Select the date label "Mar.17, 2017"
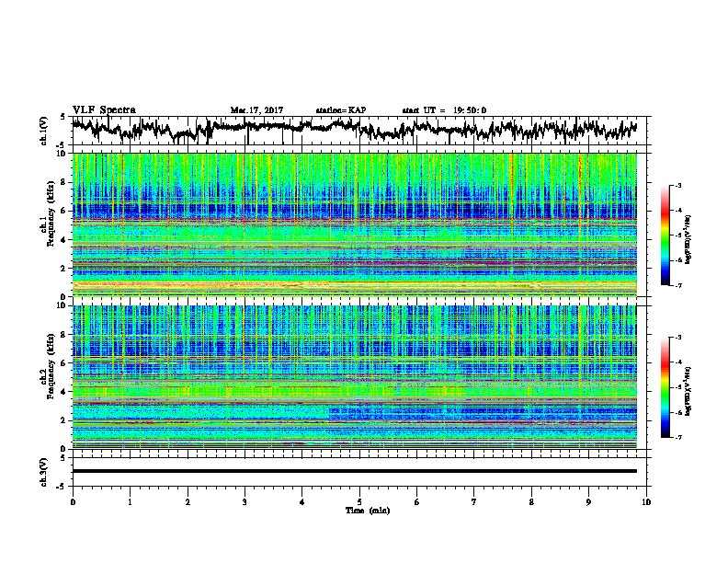This screenshot has height=563, width=728. (256, 110)
